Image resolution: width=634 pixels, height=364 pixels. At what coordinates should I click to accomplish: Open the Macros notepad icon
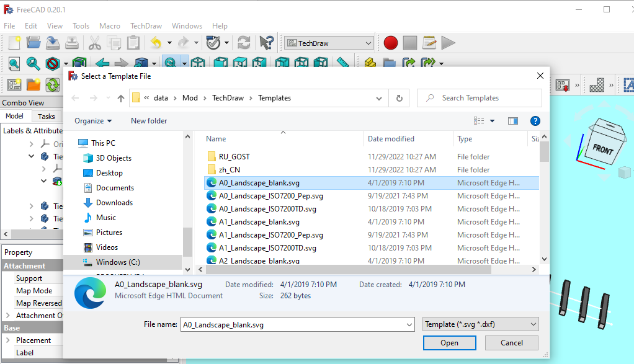(x=429, y=42)
